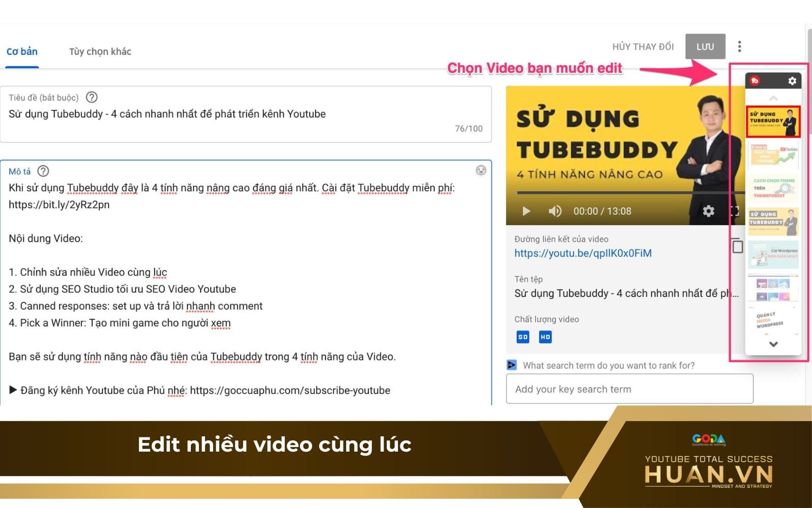Click the Đăng ký kênh Youtube line
Image resolution: width=812 pixels, height=508 pixels.
[200, 390]
